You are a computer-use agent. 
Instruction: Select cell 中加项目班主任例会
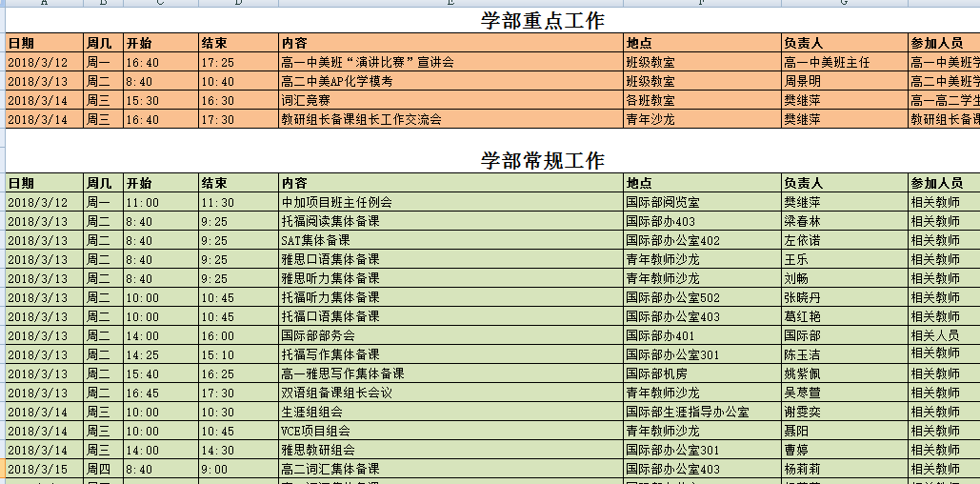click(451, 202)
